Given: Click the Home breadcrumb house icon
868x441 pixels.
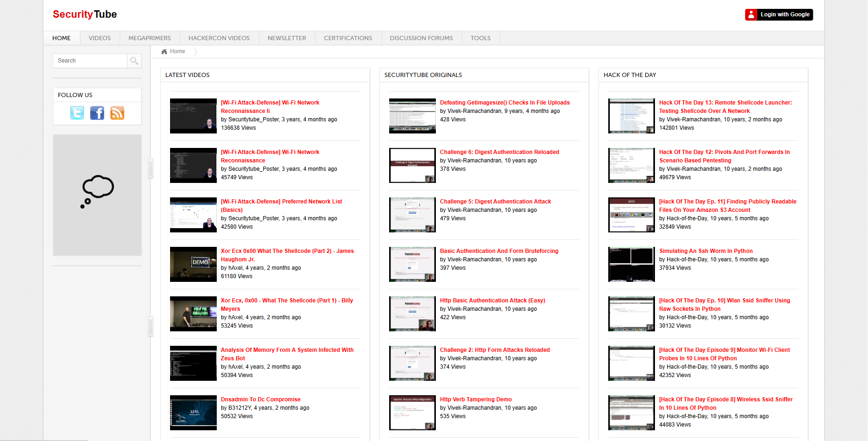Looking at the screenshot, I should coord(164,51).
